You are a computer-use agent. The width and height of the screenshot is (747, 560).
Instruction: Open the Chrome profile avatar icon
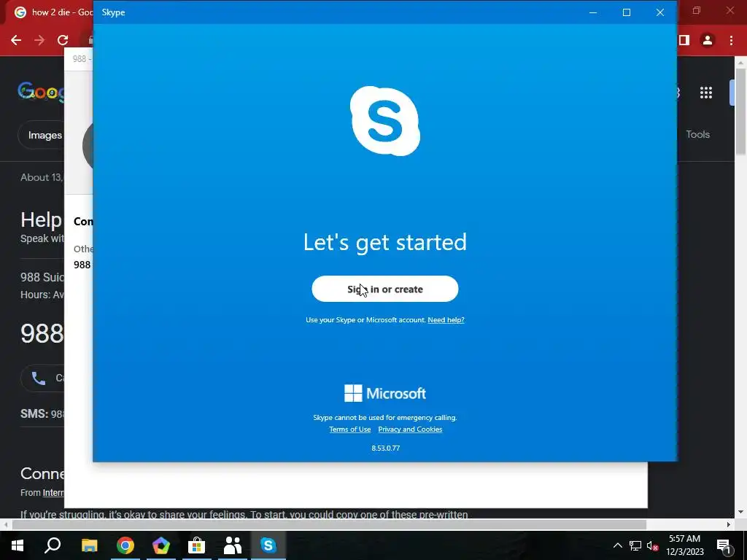[x=708, y=41]
